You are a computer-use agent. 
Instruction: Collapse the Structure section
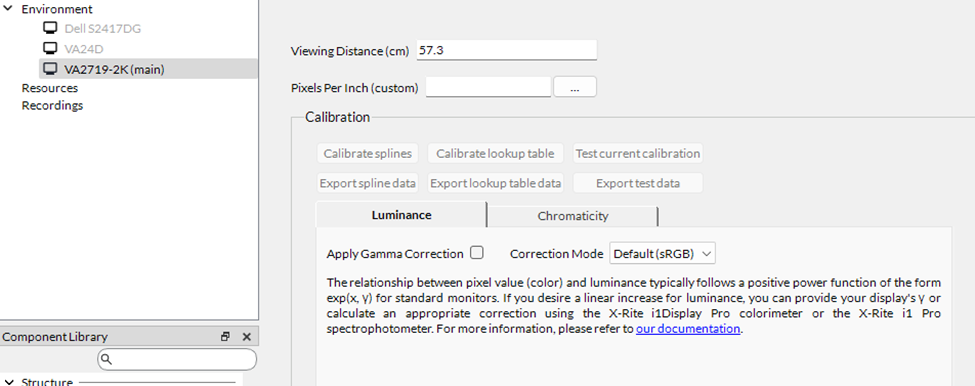(x=8, y=381)
